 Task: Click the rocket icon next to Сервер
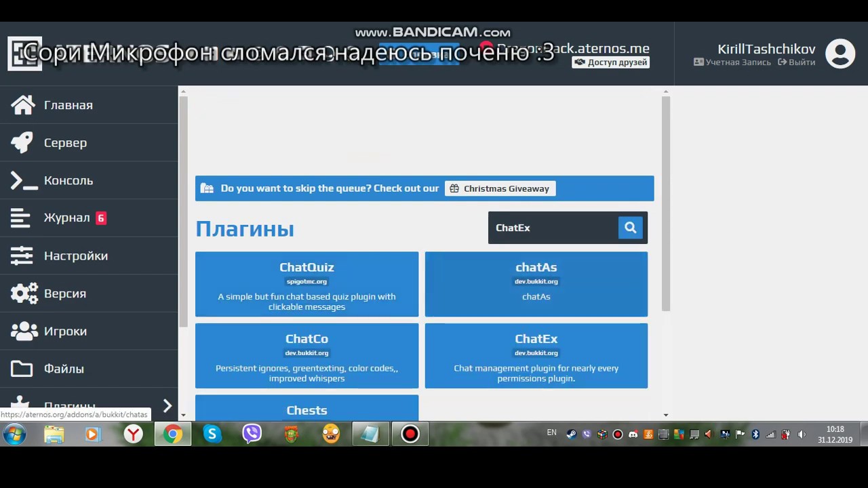[22, 143]
